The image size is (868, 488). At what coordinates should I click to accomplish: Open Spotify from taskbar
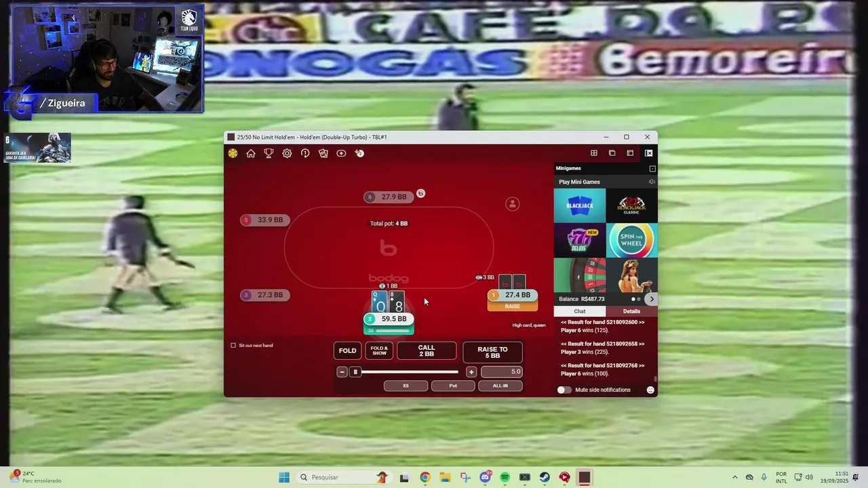pos(505,477)
